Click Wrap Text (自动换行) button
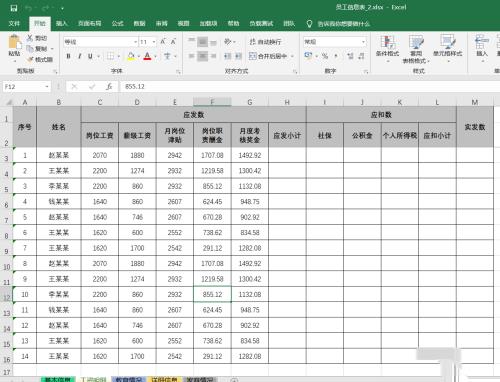 point(266,42)
